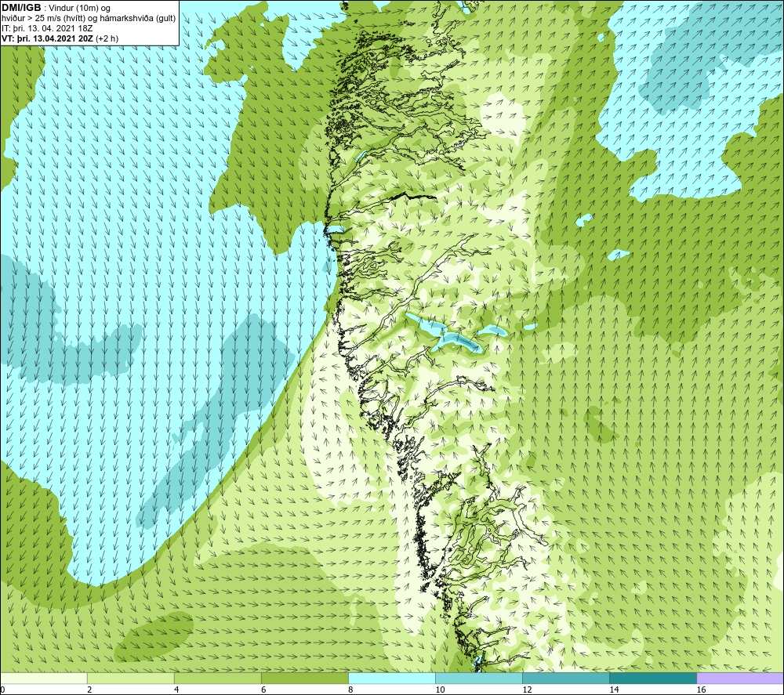The width and height of the screenshot is (784, 695).
Task: Select the 4–6 m/s green swatch
Action: [x=218, y=678]
